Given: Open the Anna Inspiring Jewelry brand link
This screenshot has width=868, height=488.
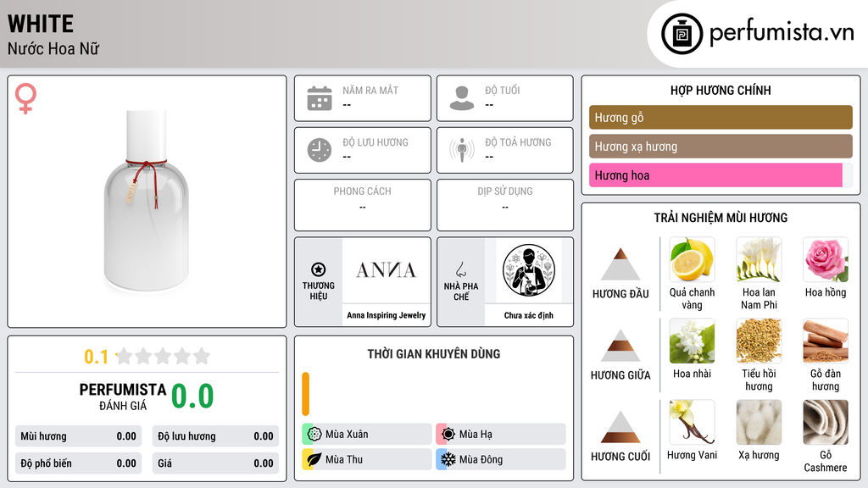Looking at the screenshot, I should coord(387,315).
